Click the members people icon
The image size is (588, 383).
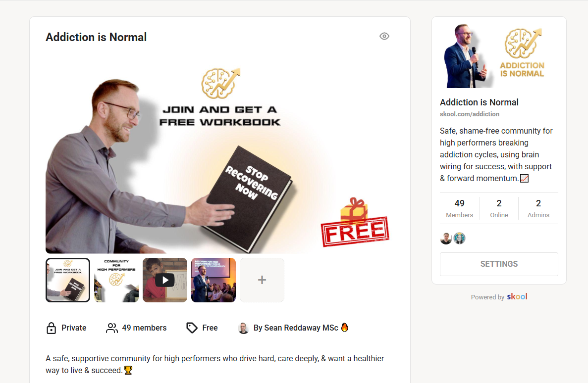pos(112,328)
